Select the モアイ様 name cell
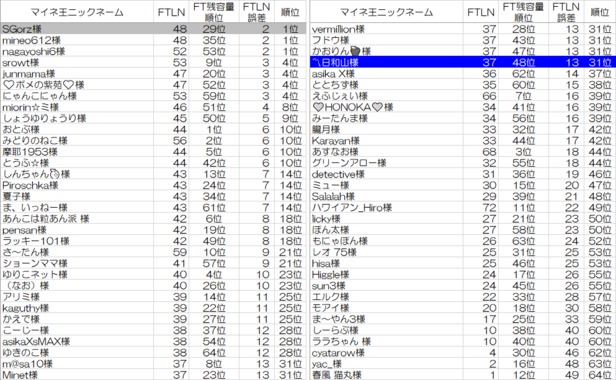 386,308
